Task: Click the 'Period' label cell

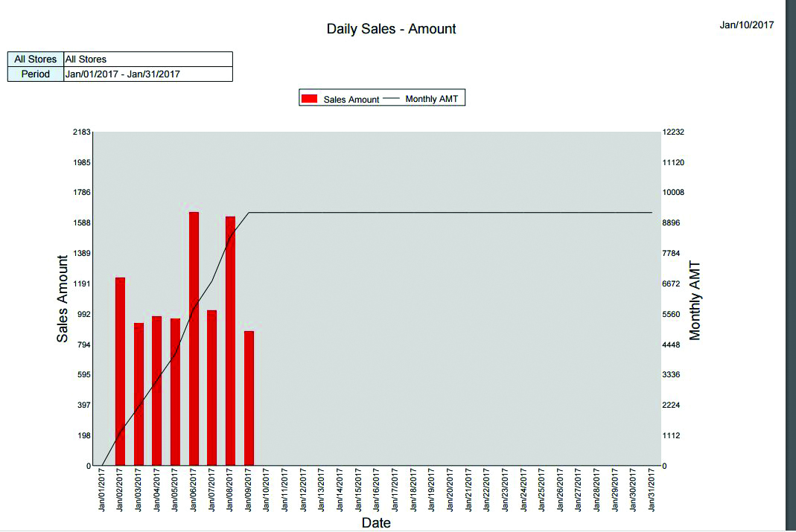Action: click(36, 74)
